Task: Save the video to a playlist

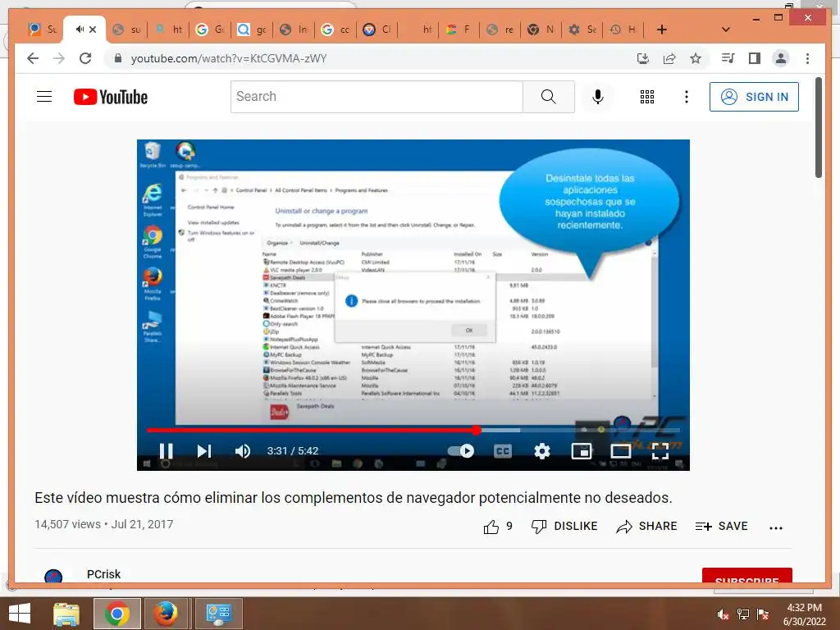Action: click(721, 527)
